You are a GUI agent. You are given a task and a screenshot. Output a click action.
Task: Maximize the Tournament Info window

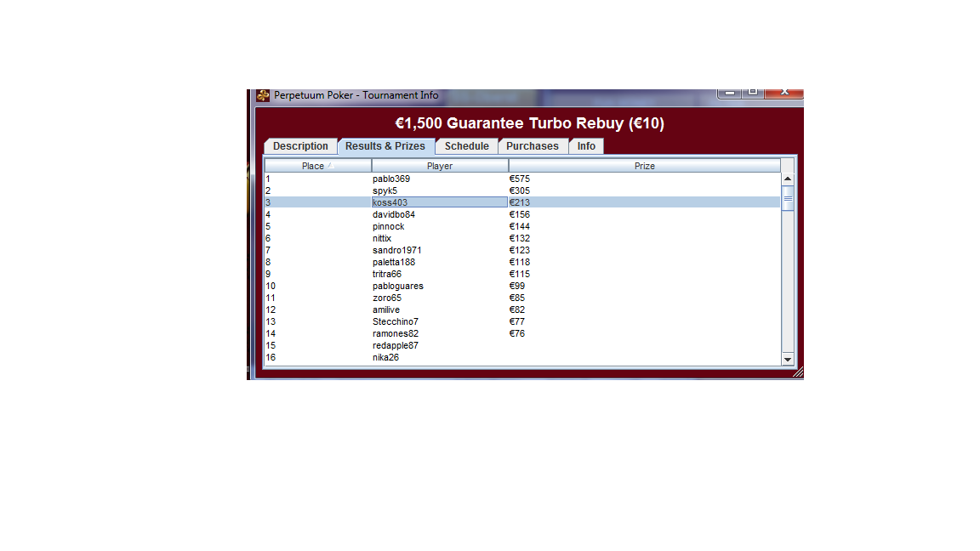pos(753,93)
